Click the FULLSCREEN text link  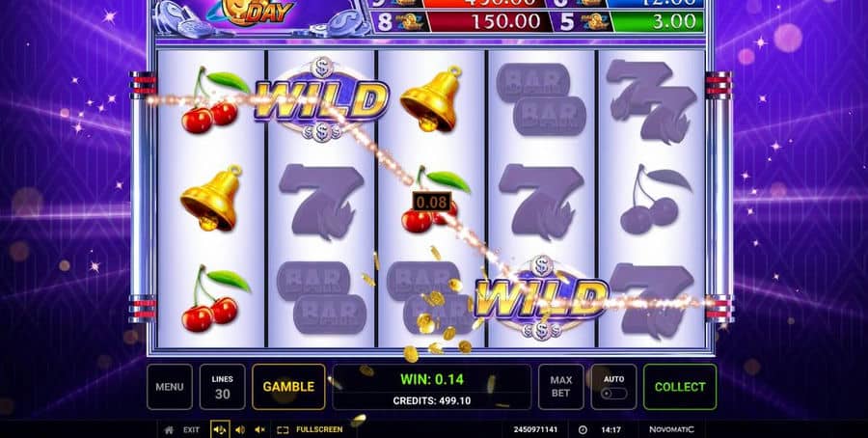(319, 429)
